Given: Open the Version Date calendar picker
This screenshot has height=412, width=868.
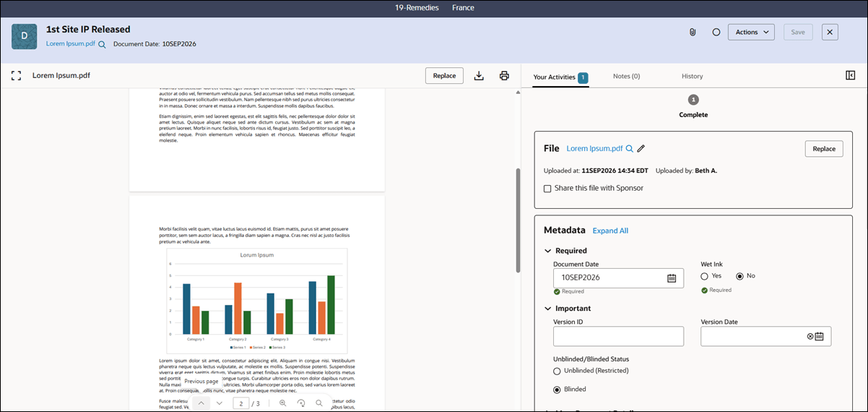Looking at the screenshot, I should (x=819, y=336).
